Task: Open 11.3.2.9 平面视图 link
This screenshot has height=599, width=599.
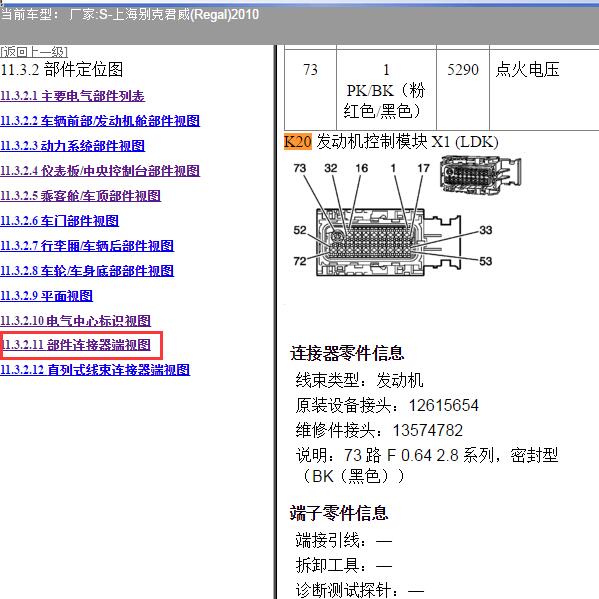Action: [47, 296]
